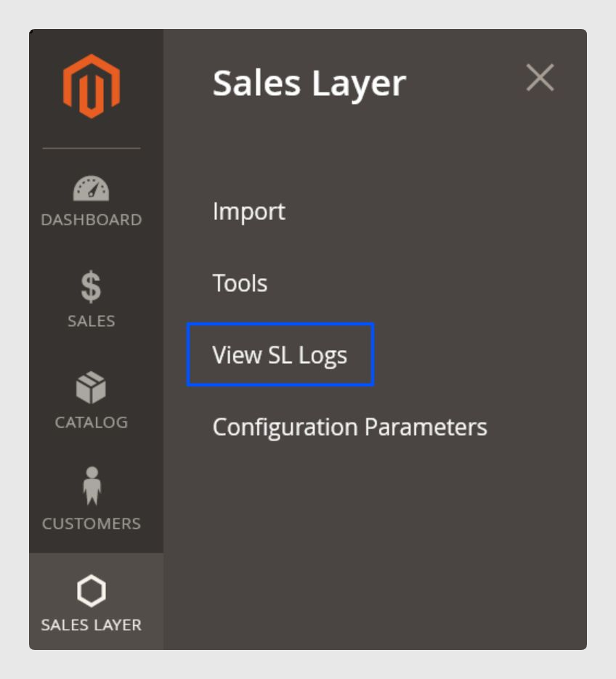Open Catalog using the box icon
The image size is (616, 679).
coord(91,387)
